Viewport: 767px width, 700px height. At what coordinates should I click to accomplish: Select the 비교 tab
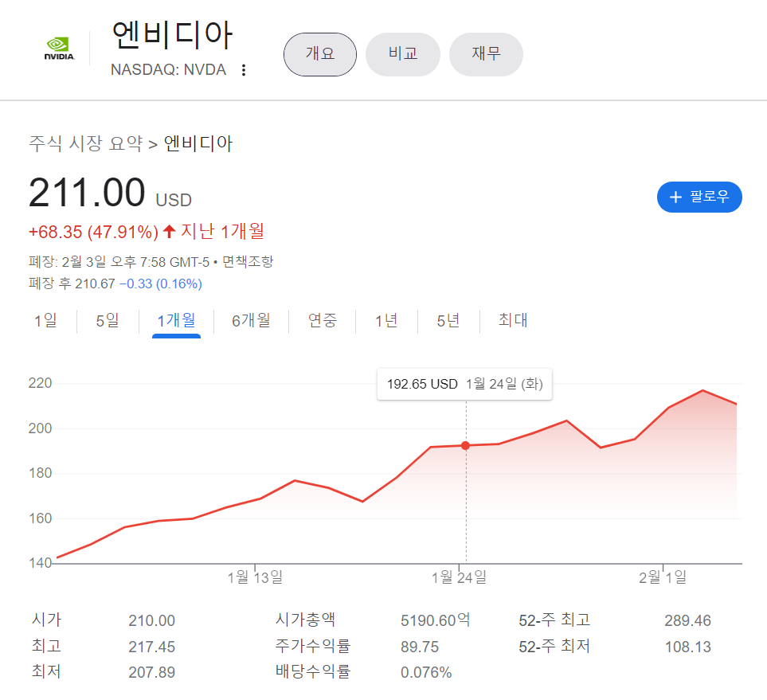[x=402, y=54]
